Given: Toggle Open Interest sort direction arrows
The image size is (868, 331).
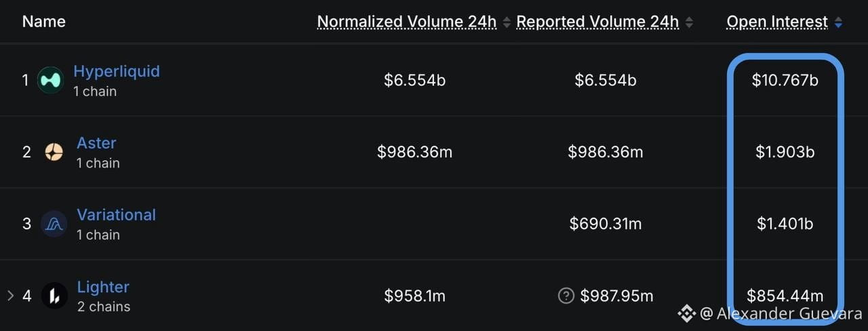Looking at the screenshot, I should [x=838, y=22].
